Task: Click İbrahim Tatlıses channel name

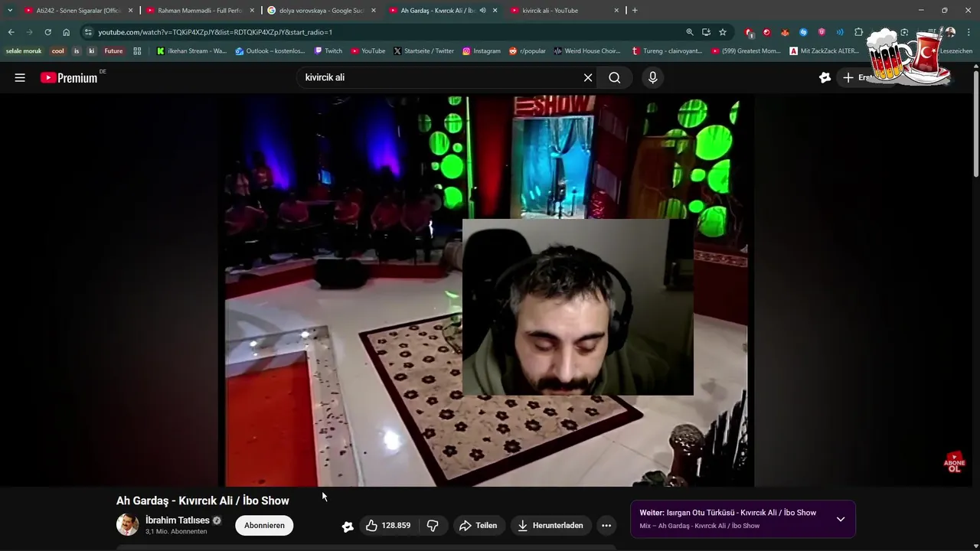Action: 178,520
